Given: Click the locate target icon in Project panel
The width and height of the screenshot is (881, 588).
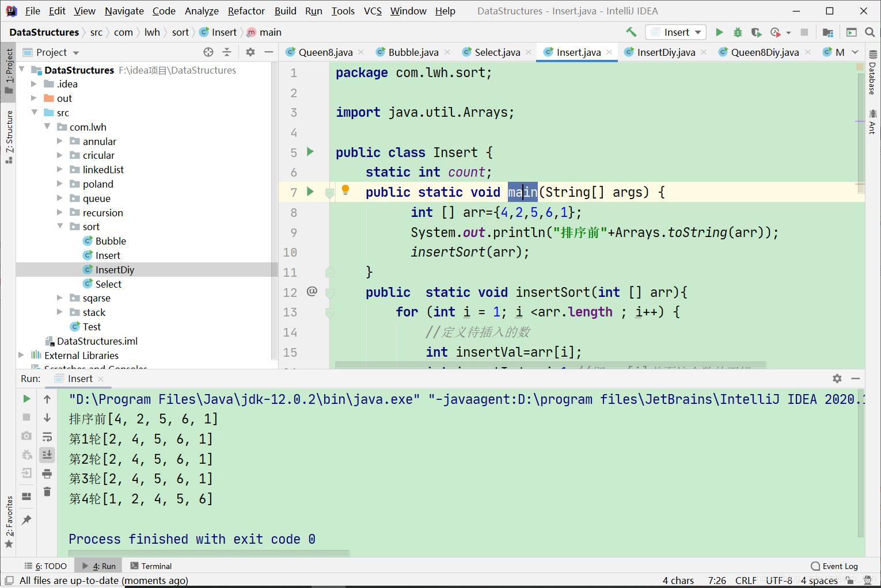Looking at the screenshot, I should 208,52.
